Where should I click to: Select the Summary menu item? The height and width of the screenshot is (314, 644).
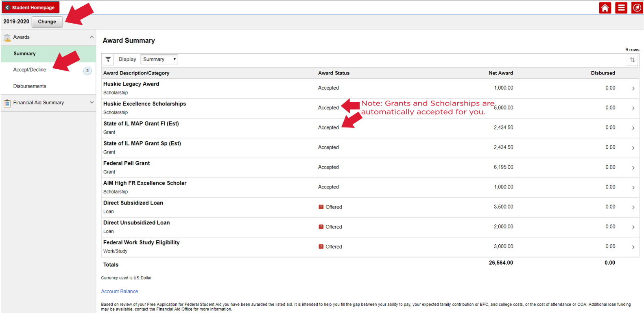(x=24, y=54)
